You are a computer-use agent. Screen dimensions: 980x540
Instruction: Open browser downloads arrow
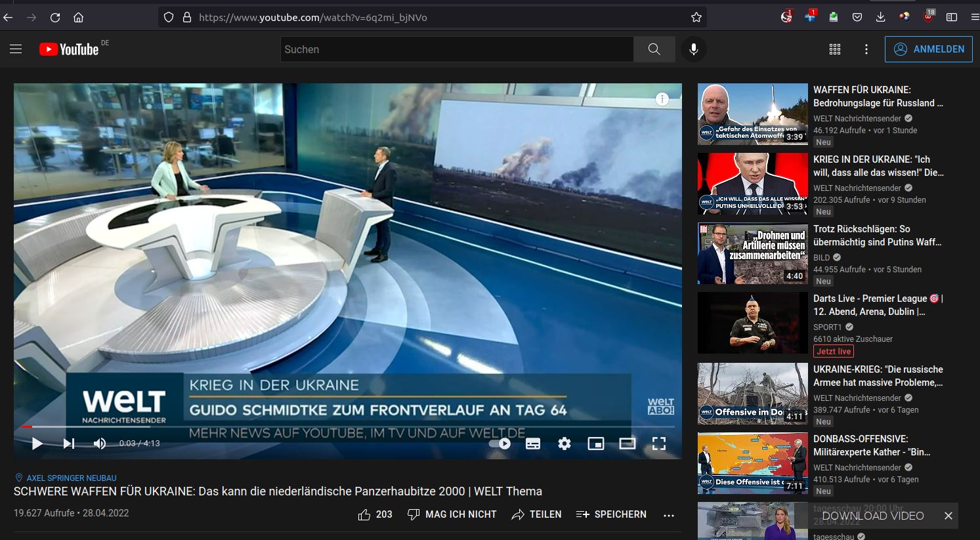(881, 18)
